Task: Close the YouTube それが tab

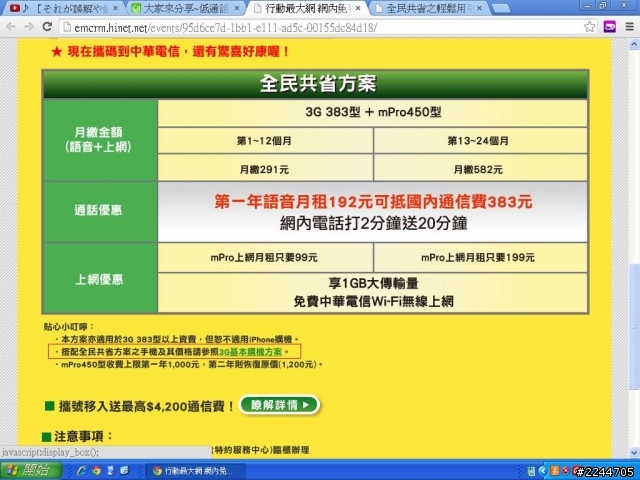Action: [x=116, y=8]
